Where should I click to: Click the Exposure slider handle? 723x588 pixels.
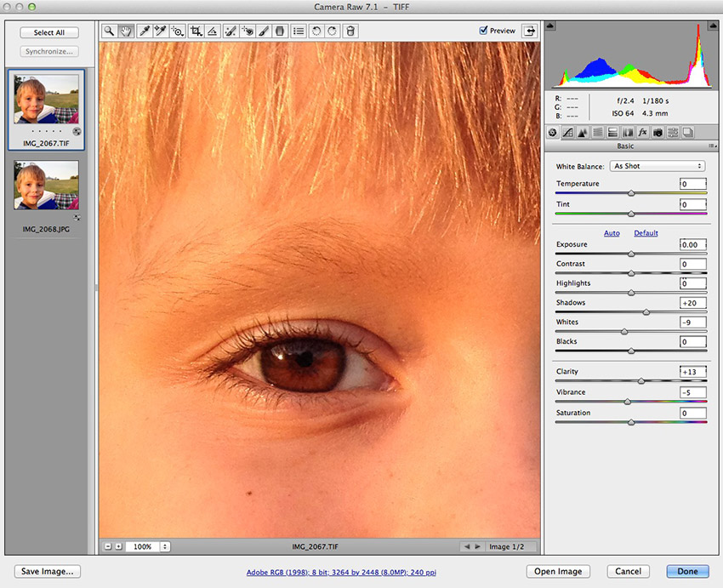click(x=631, y=254)
